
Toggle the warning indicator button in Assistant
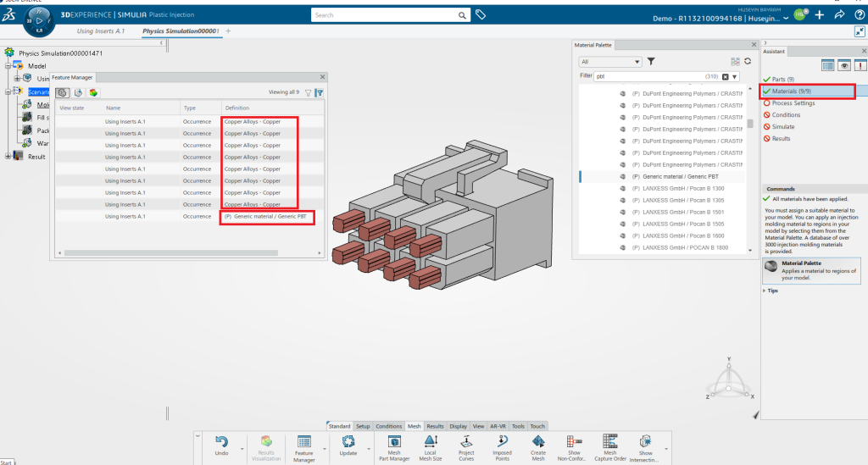coord(860,65)
